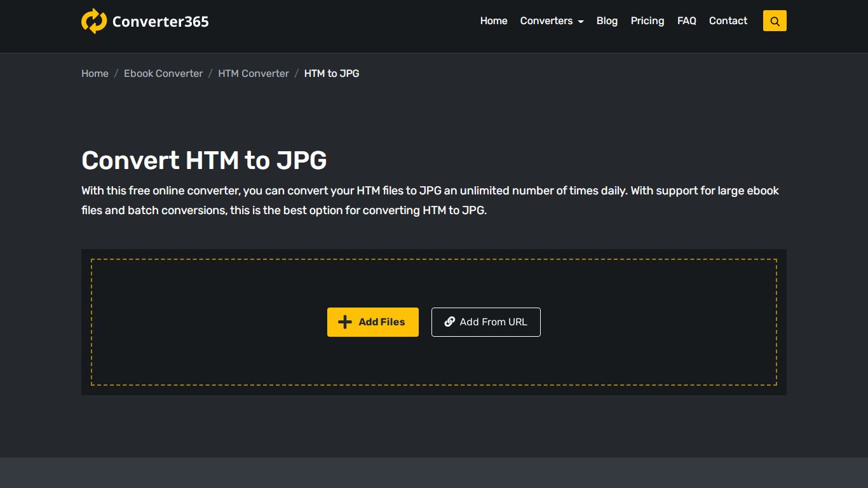The width and height of the screenshot is (868, 488).
Task: Go to HTM Converter breadcrumb link
Action: click(x=254, y=74)
